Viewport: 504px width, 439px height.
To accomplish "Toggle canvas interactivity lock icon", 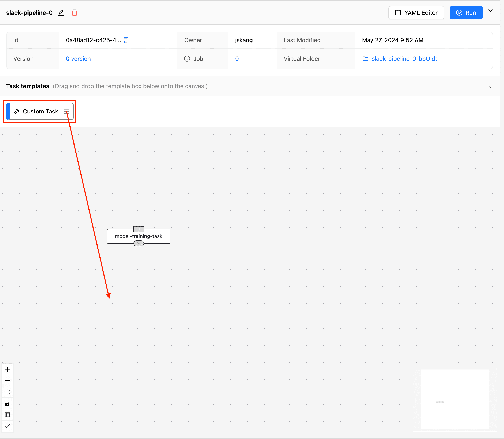I will [x=7, y=403].
